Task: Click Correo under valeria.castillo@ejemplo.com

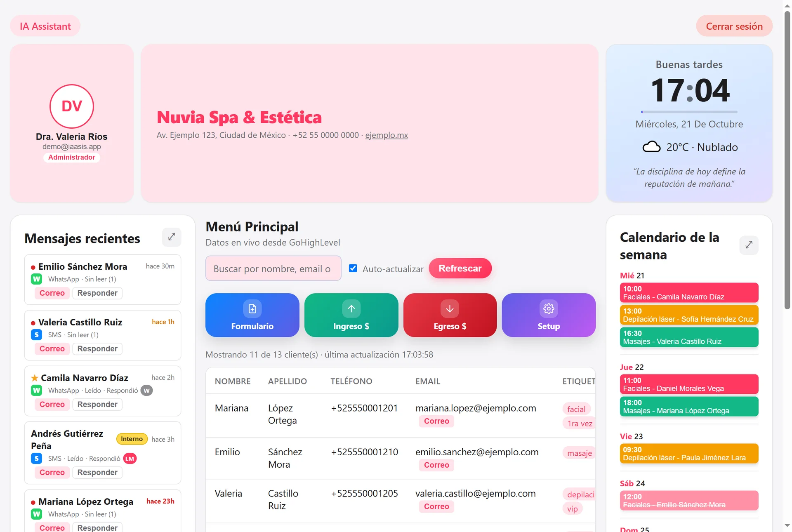Action: click(436, 506)
